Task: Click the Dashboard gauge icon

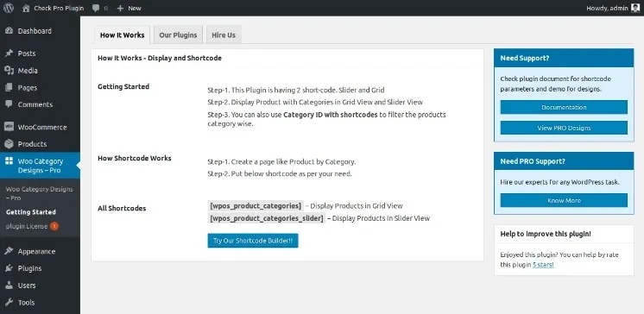Action: click(x=9, y=31)
